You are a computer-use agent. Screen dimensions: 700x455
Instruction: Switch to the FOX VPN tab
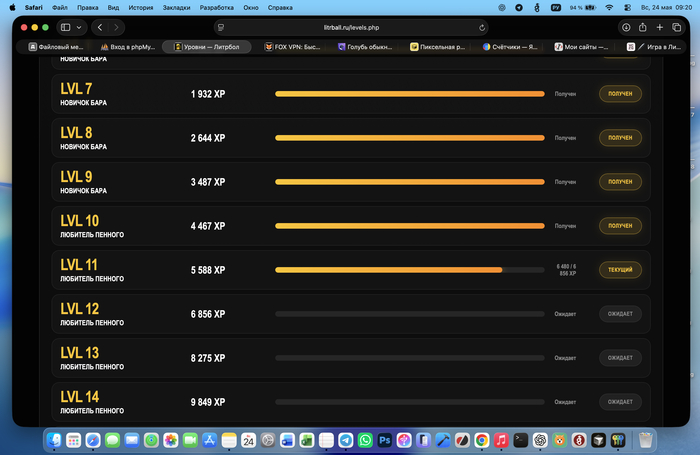pos(292,47)
